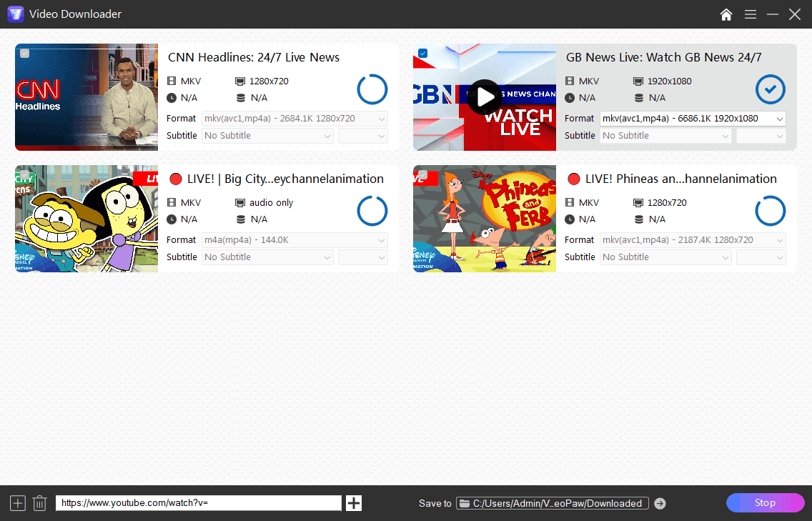Click the clock icon on GB News card
Viewport: 812px width, 521px height.
click(570, 98)
